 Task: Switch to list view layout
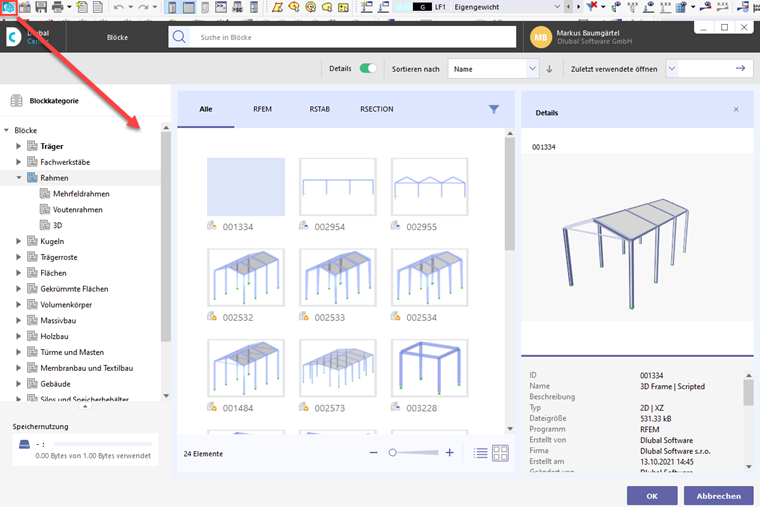tap(481, 453)
